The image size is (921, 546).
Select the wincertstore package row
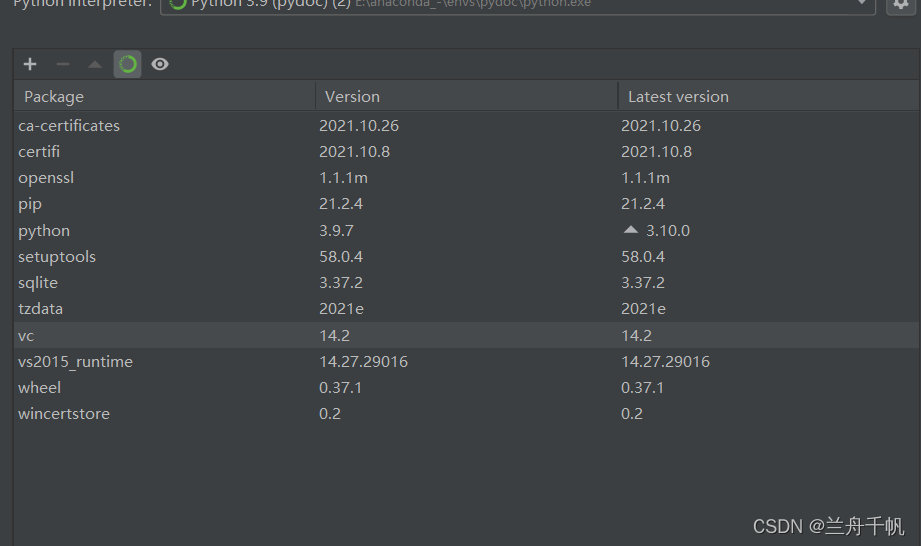click(64, 413)
